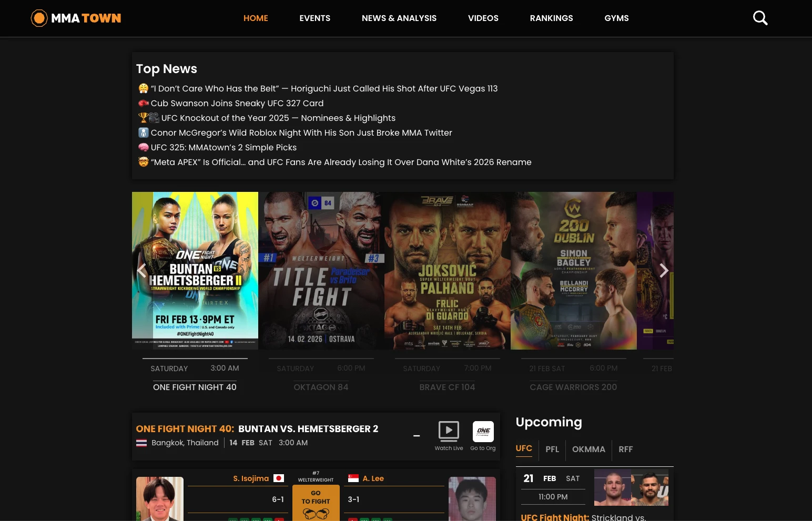Open Cage Warriors 200 Dublin poster

[574, 271]
